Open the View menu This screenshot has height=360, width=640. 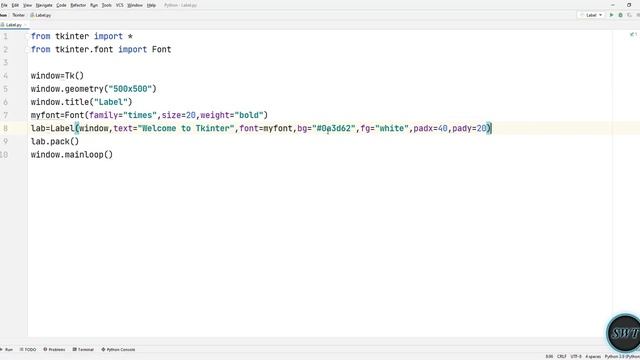point(27,5)
